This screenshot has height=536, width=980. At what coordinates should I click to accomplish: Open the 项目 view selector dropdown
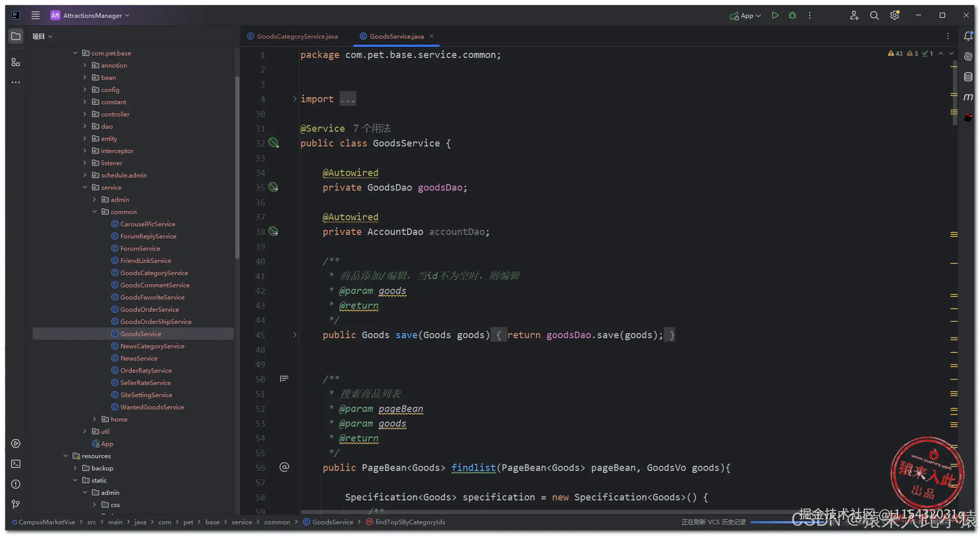(x=42, y=37)
